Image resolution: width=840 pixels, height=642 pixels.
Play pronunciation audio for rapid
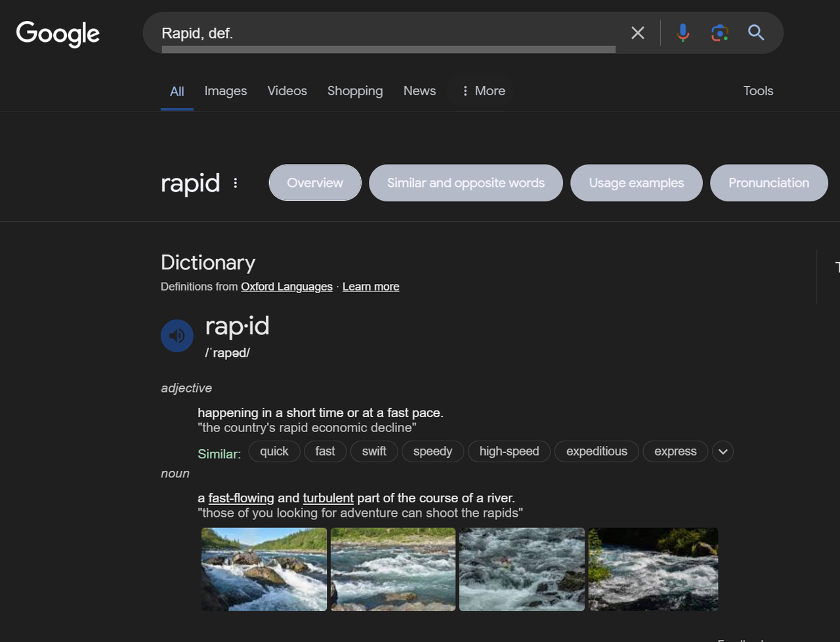click(177, 336)
